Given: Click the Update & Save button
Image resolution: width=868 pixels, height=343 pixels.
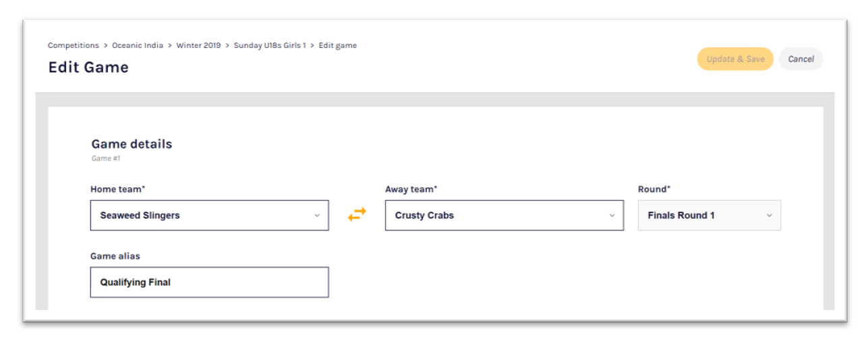Looking at the screenshot, I should 735,59.
